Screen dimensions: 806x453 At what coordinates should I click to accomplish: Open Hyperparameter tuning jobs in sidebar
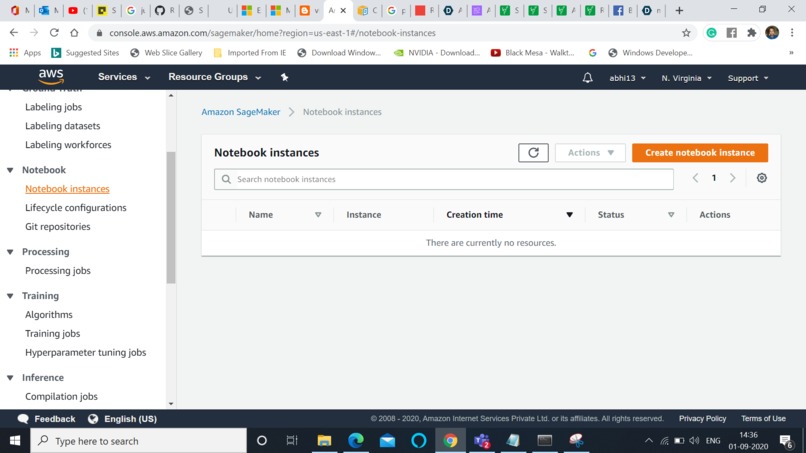coord(85,353)
